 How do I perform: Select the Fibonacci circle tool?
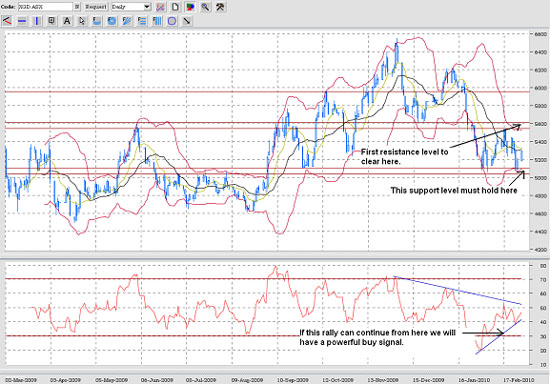click(x=112, y=21)
